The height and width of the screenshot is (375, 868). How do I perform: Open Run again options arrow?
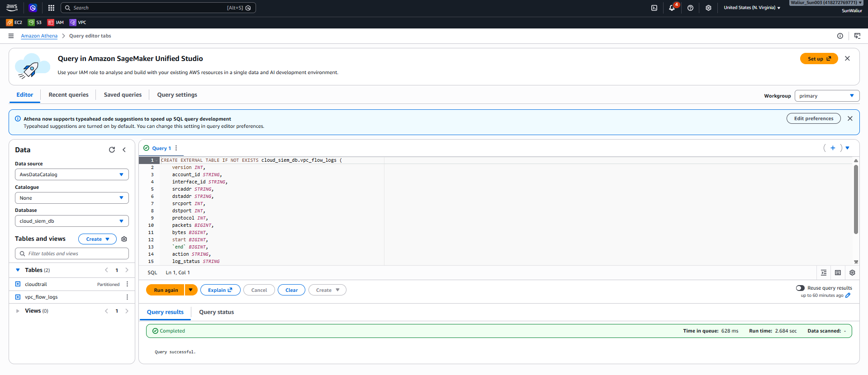[x=191, y=290]
